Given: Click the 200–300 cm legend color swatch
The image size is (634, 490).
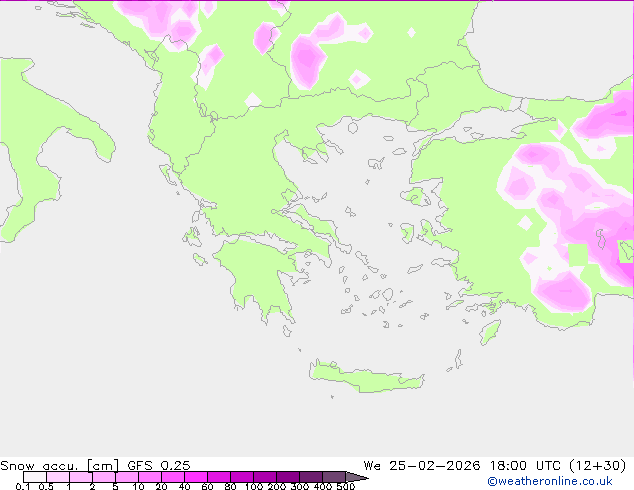Looking at the screenshot, I should pyautogui.click(x=288, y=477).
